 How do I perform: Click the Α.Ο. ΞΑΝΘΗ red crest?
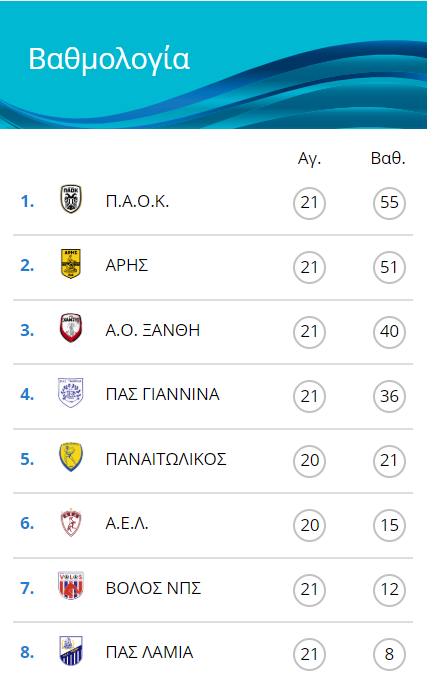[71, 328]
